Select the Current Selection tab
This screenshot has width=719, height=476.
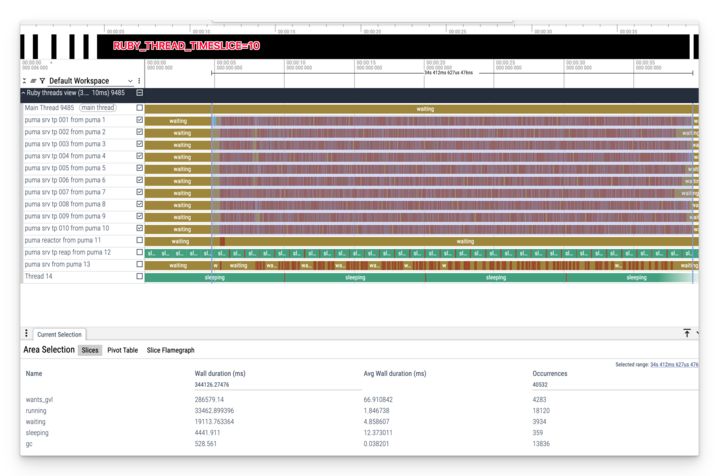pos(59,334)
